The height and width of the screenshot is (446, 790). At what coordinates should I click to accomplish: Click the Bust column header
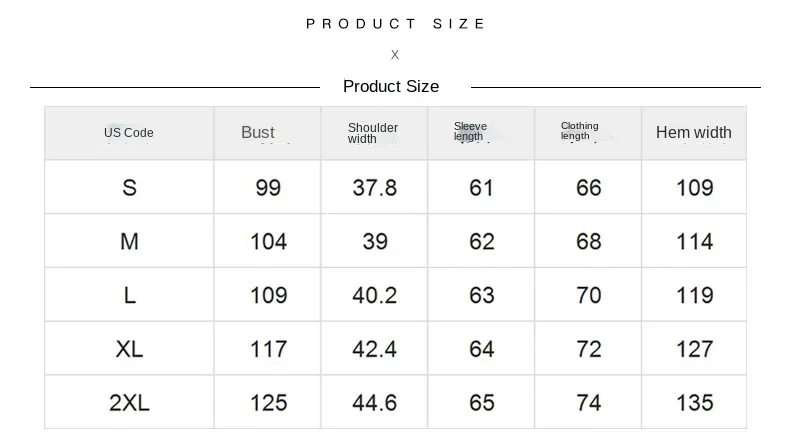258,133
